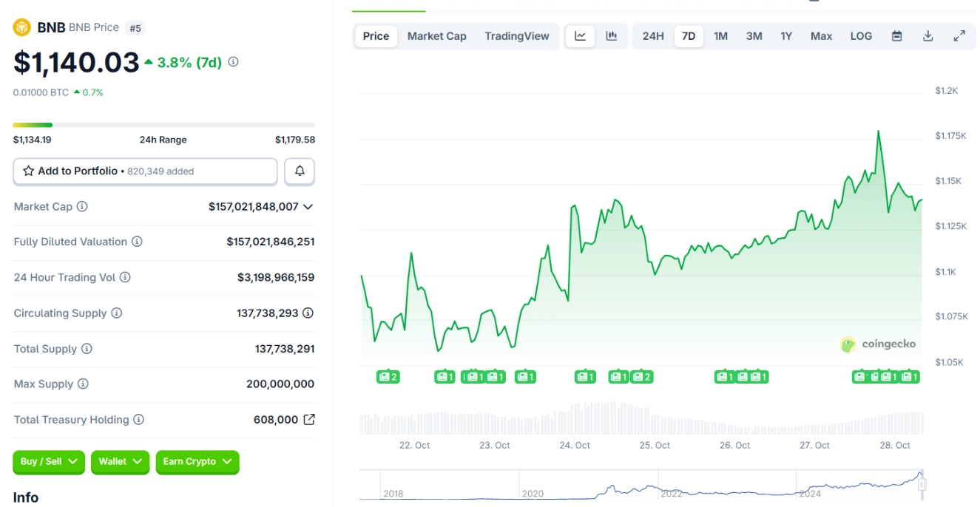Click Circulating Supply info icon
Viewport: 980px width, 507px height.
pyautogui.click(x=117, y=313)
